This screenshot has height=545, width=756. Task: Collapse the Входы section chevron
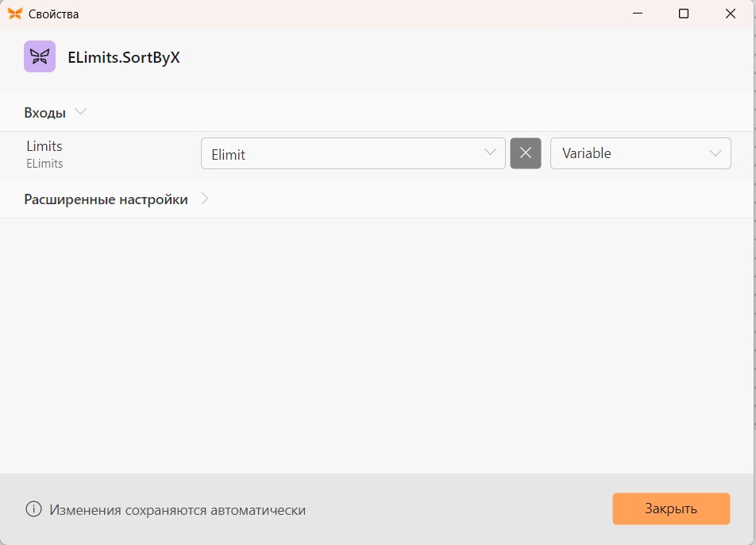click(80, 112)
